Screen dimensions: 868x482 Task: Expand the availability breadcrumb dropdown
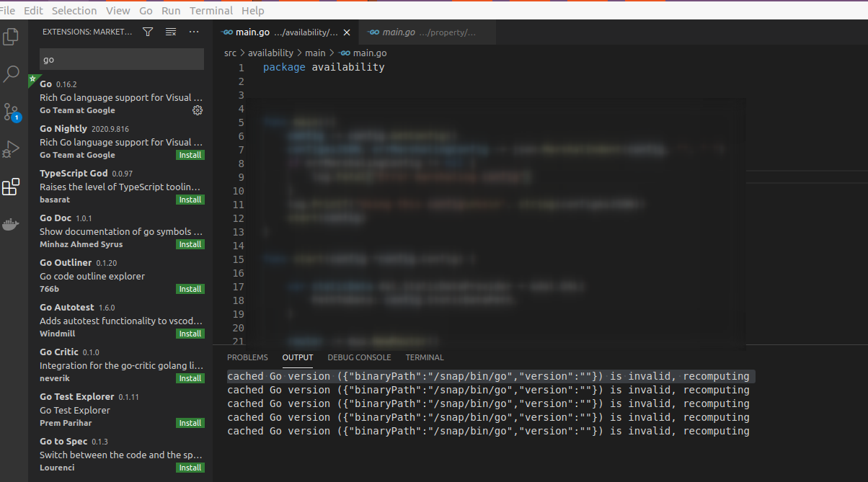[271, 53]
